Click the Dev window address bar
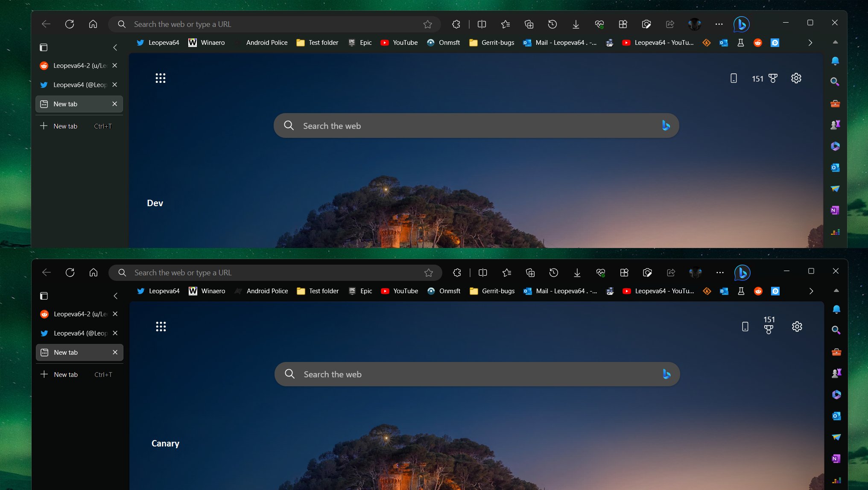 point(274,24)
